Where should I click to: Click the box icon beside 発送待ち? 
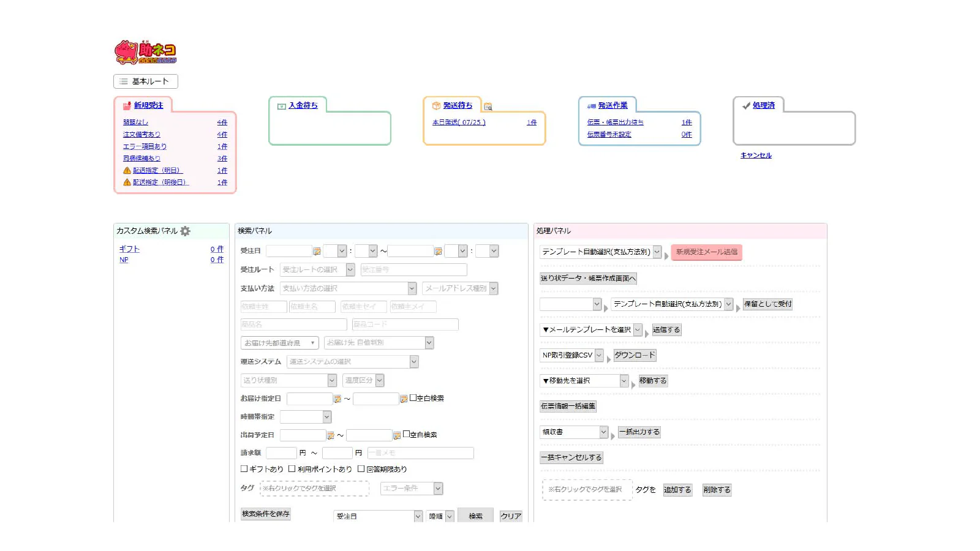[x=436, y=106]
